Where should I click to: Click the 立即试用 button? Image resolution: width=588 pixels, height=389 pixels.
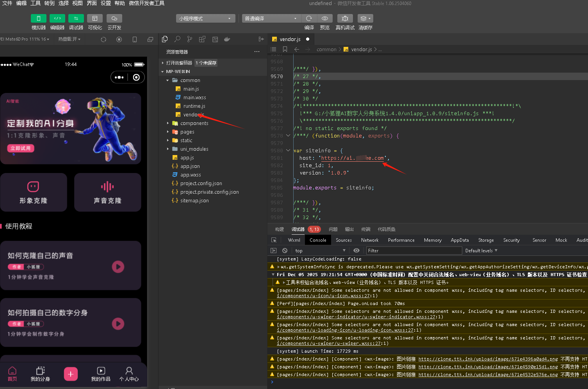point(21,148)
